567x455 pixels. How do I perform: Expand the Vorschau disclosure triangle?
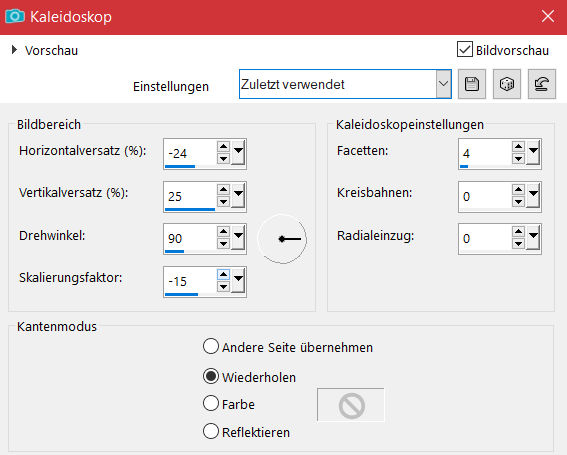[14, 50]
